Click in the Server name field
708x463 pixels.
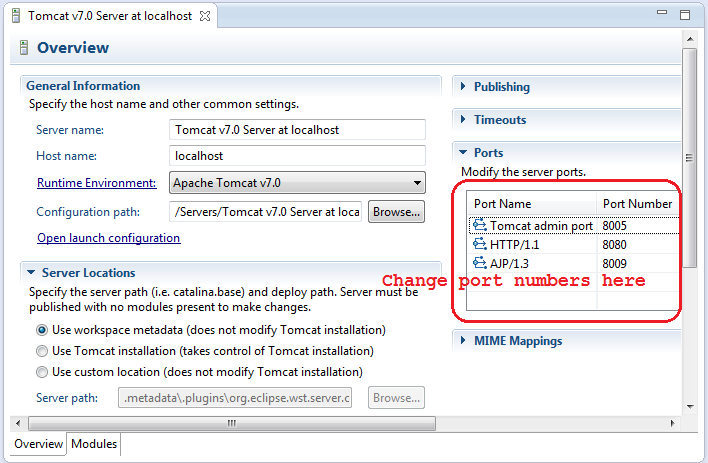(297, 130)
